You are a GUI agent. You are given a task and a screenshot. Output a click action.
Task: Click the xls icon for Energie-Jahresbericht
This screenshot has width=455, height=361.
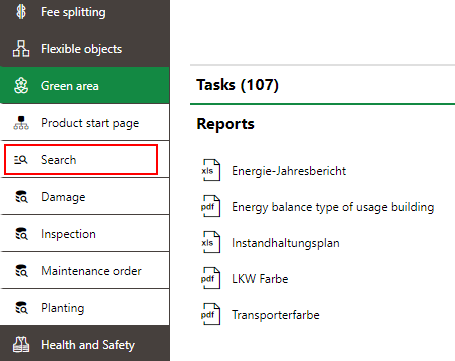coord(211,170)
